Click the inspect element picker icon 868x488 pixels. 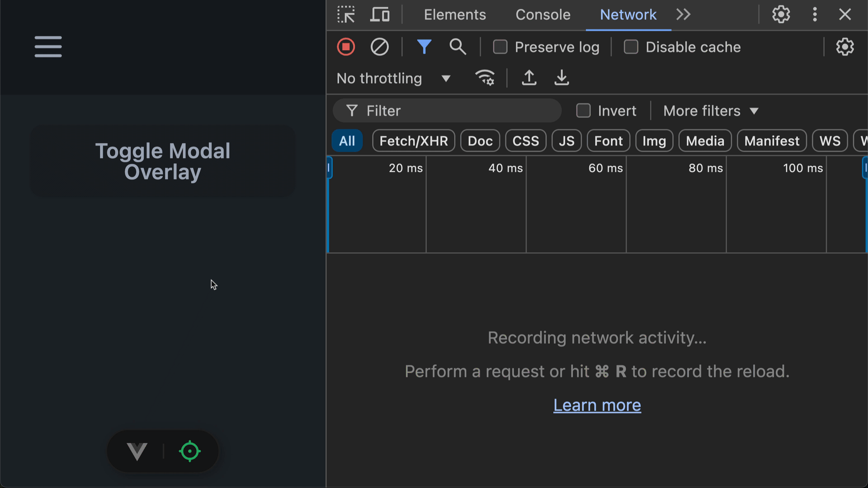tap(346, 14)
